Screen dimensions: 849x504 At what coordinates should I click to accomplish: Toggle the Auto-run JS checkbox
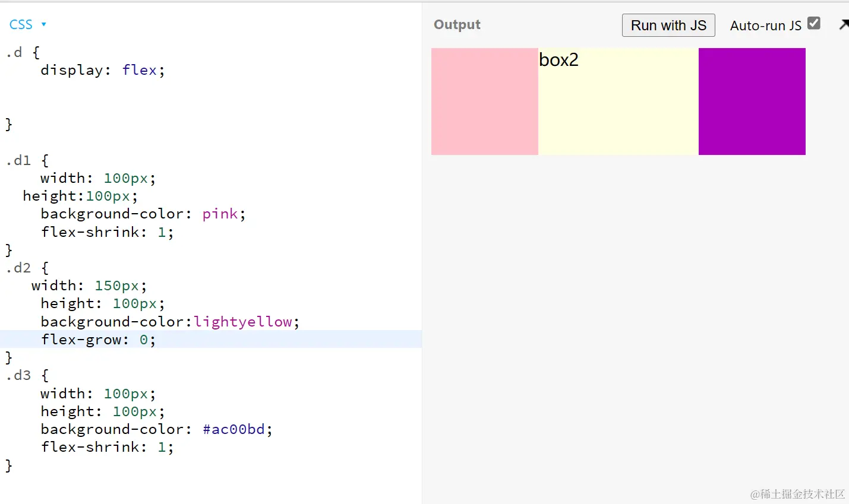(x=814, y=23)
